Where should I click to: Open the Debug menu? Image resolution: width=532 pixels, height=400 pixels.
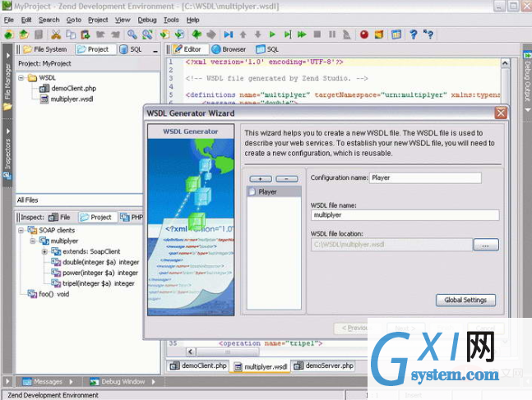pyautogui.click(x=147, y=20)
